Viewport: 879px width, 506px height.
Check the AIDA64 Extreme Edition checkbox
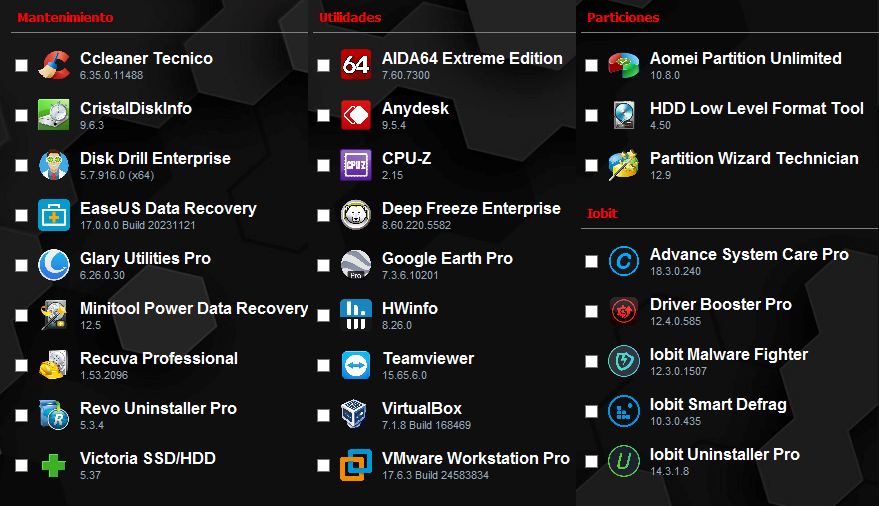click(323, 66)
